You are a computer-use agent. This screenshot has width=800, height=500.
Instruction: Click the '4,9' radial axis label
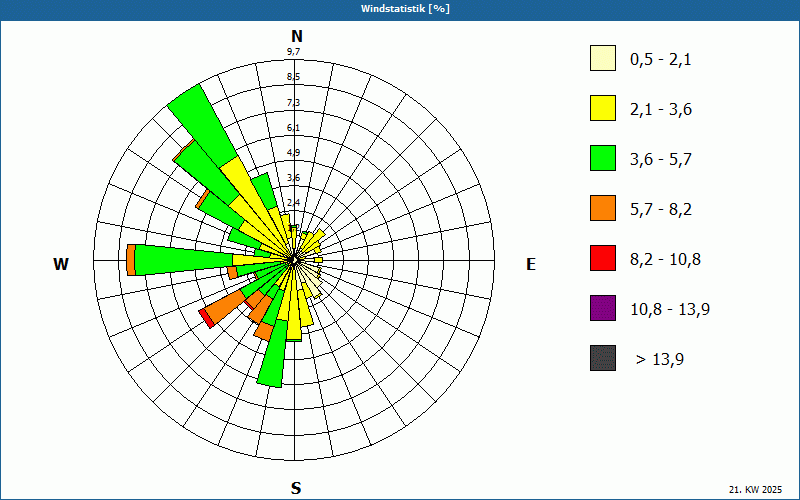point(293,153)
